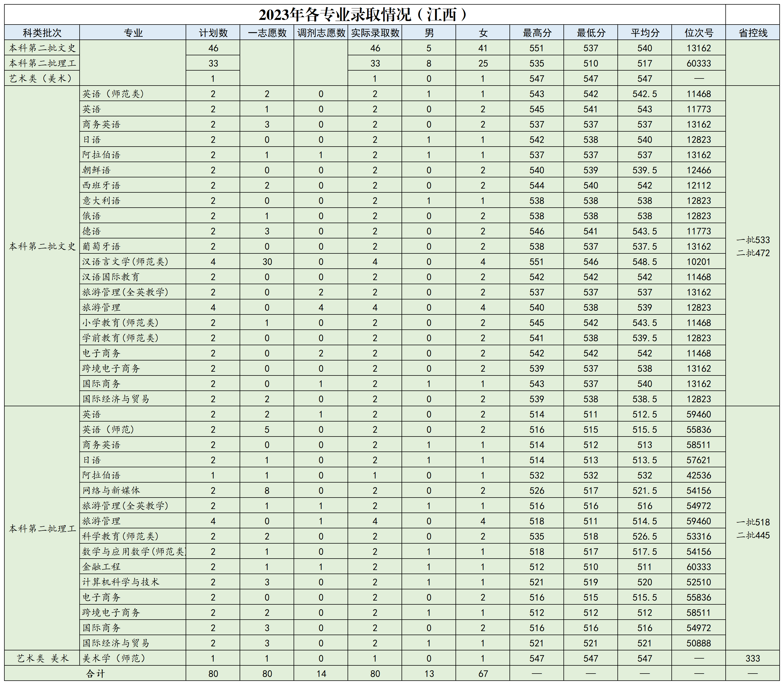Select the 最低分 header cell
This screenshot has width=784, height=685.
[x=591, y=33]
